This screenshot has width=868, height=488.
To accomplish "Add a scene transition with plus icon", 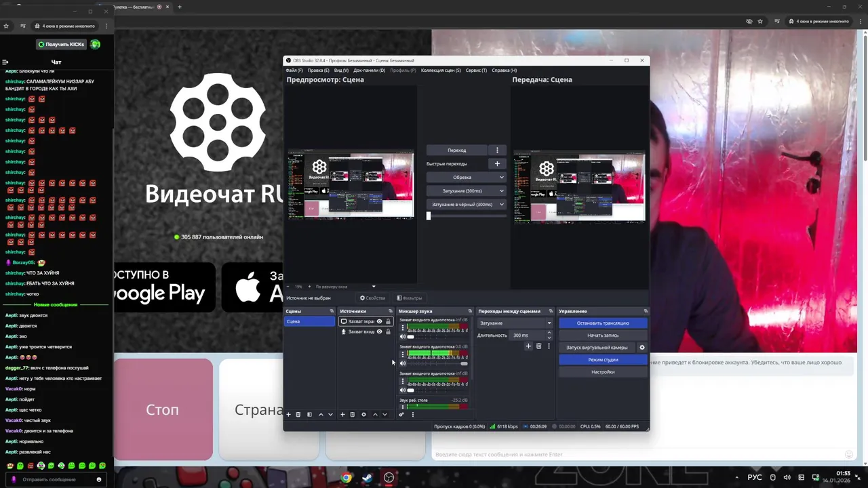I will click(x=528, y=346).
